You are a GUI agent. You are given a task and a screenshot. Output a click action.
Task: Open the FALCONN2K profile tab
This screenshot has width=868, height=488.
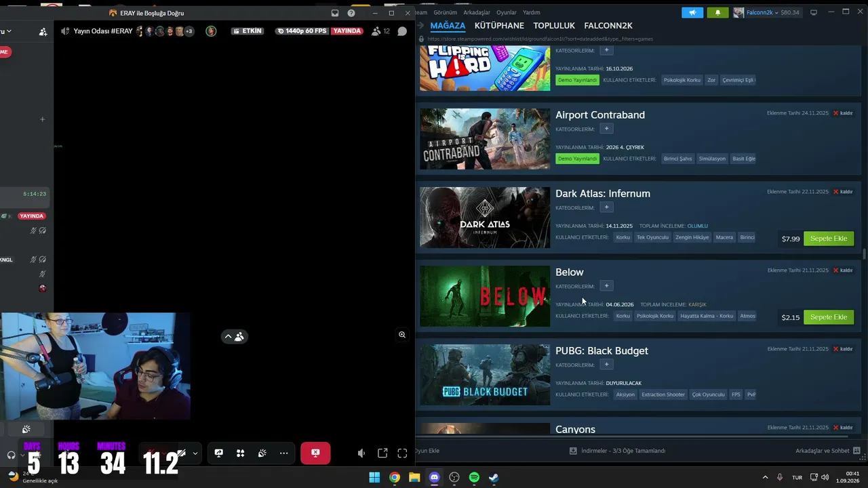click(x=608, y=26)
